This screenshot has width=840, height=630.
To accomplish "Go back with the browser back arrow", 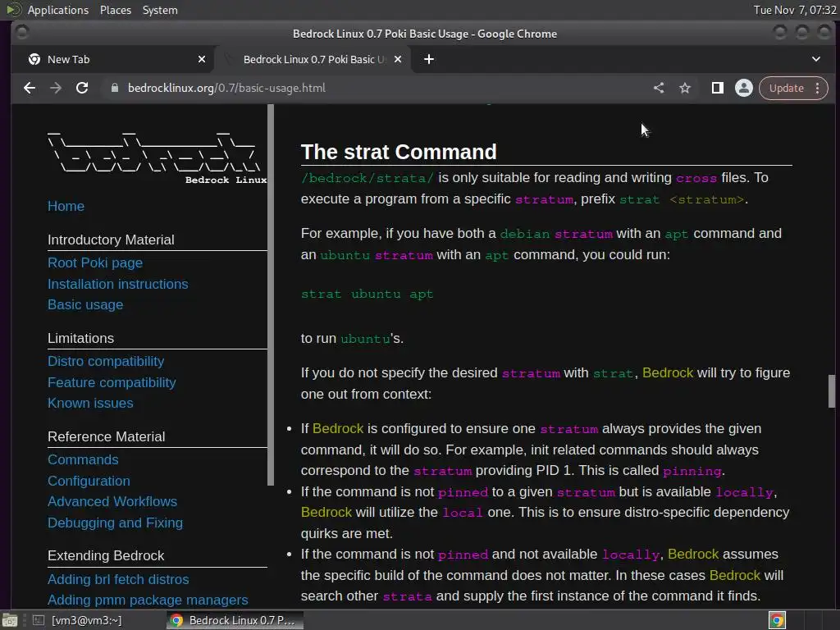I will pyautogui.click(x=30, y=88).
